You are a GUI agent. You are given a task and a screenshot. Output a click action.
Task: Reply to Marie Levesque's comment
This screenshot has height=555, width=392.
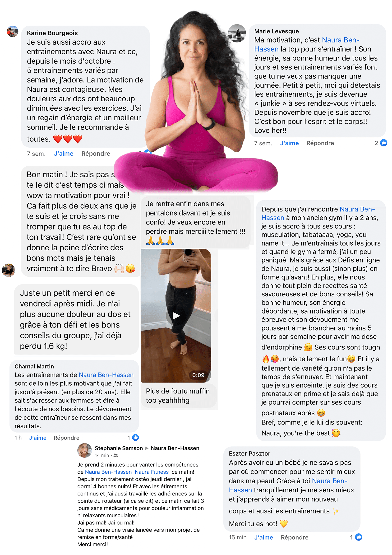click(x=320, y=143)
